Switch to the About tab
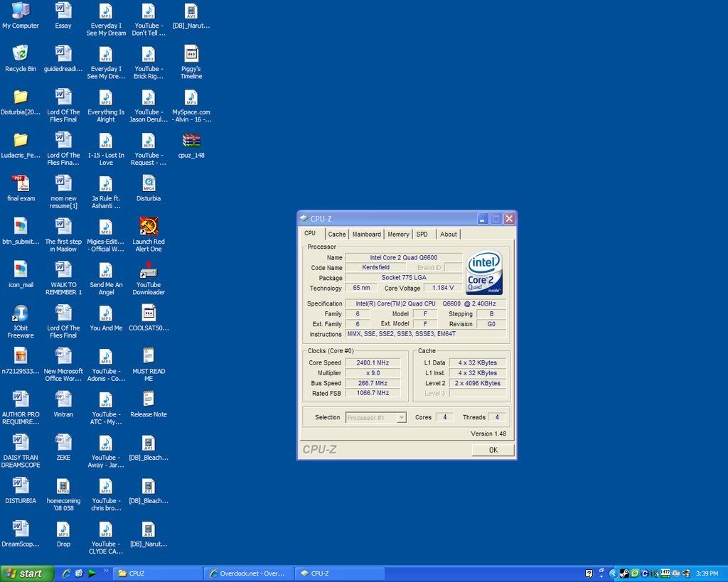Viewport: 728px width, 582px height. pyautogui.click(x=449, y=235)
